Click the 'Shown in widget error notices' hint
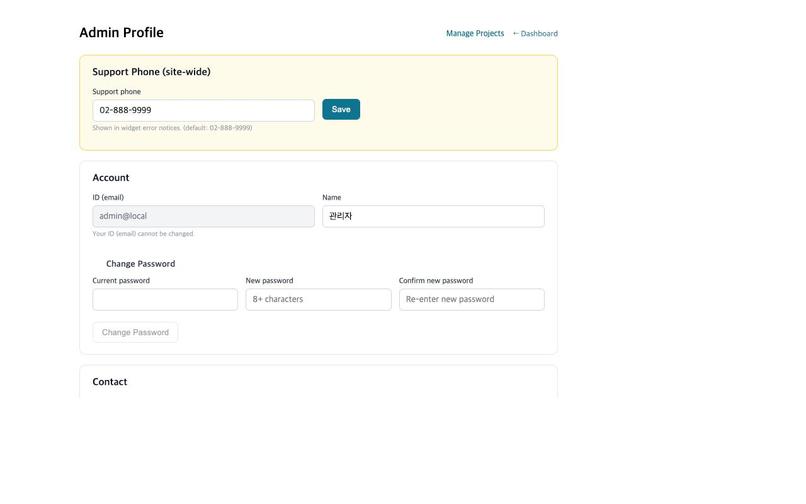 tap(172, 128)
